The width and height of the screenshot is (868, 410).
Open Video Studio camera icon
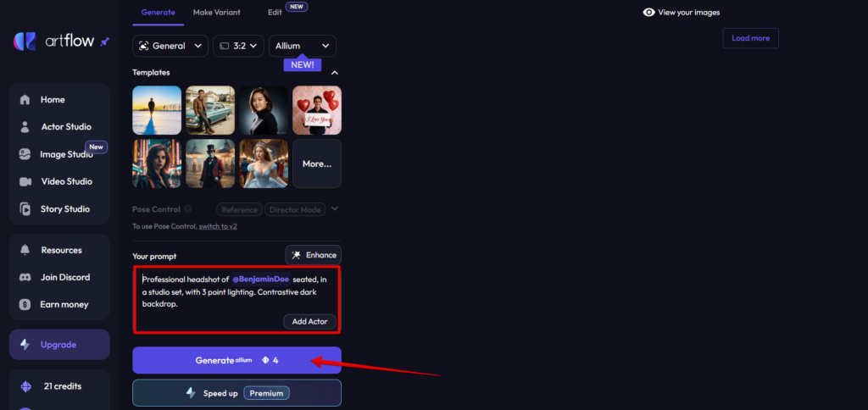point(25,181)
